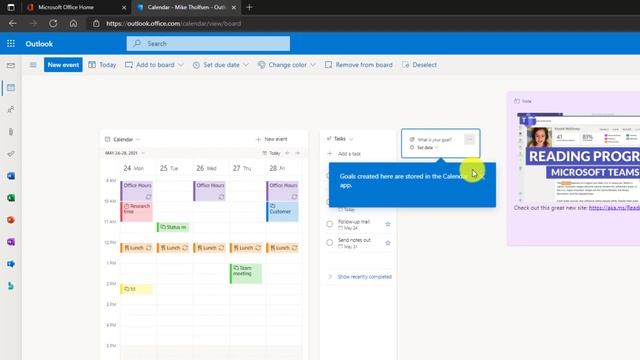This screenshot has height=360, width=640.
Task: Click Remove from board
Action: 358,65
